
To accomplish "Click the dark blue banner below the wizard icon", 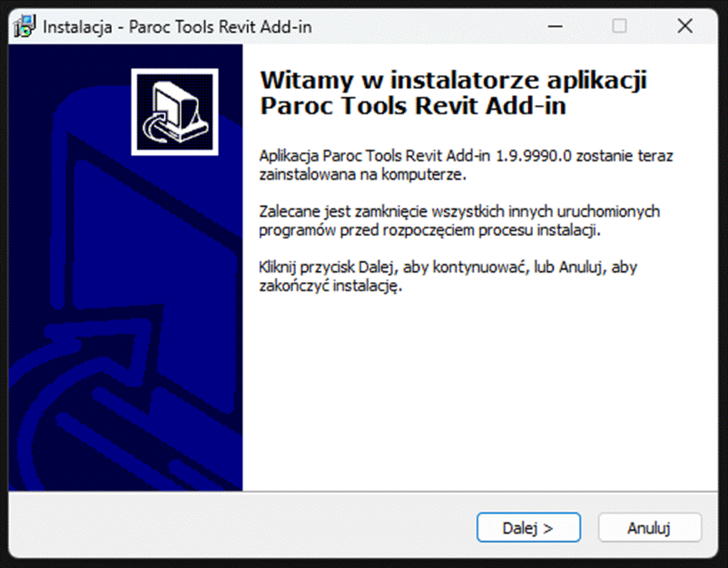I will 125,321.
